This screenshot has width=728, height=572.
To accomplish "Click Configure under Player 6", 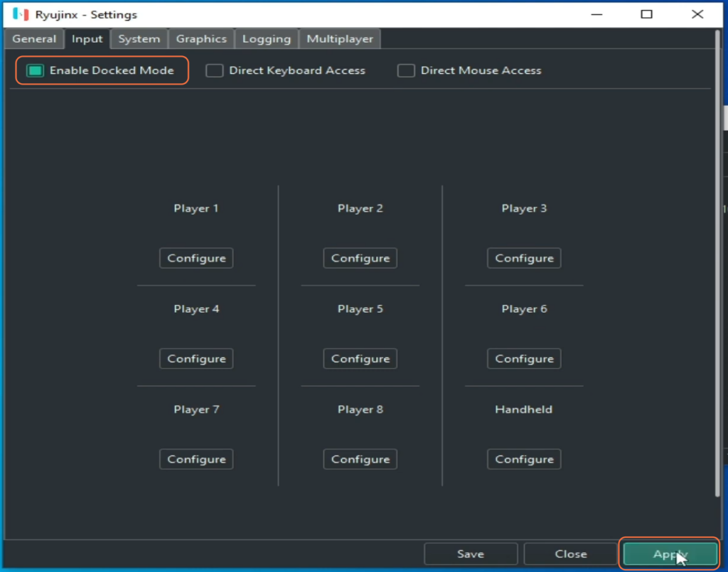I will pos(524,359).
